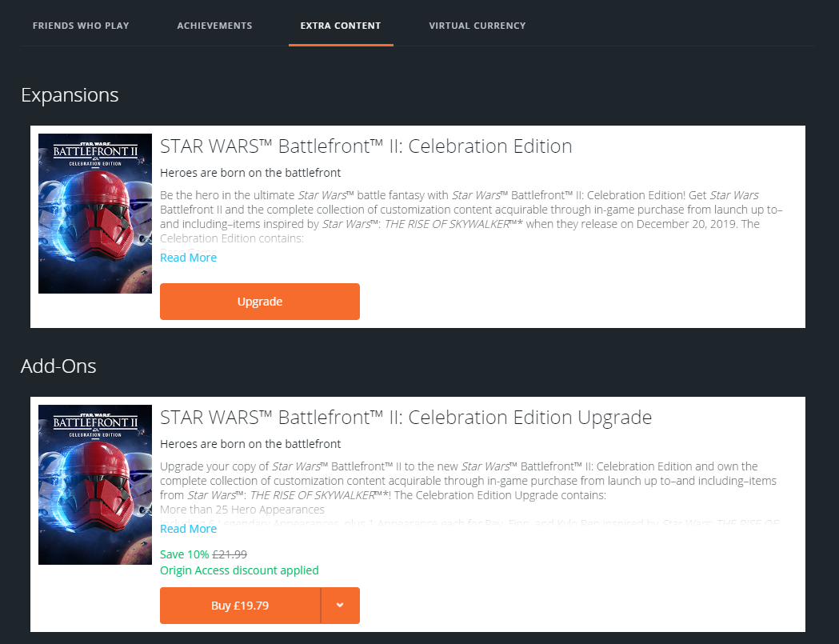The height and width of the screenshot is (644, 839).
Task: Click the Origin Access discount applied text
Action: (x=239, y=570)
